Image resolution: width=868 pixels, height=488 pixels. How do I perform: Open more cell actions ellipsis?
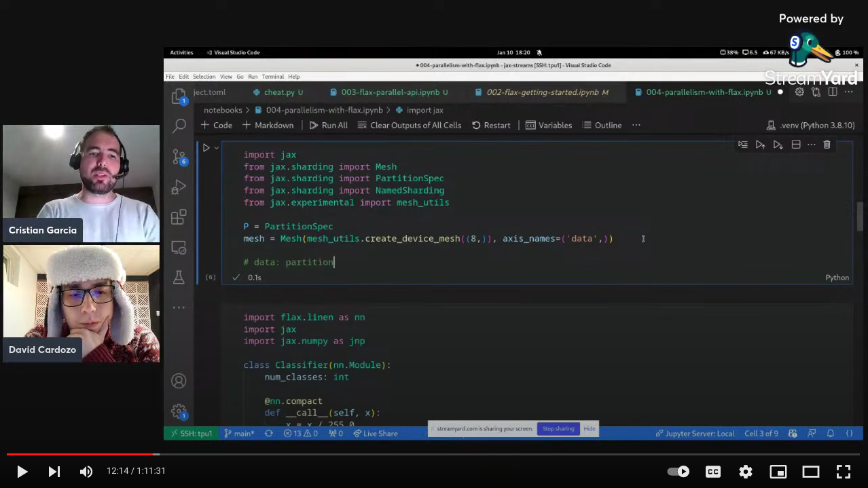pos(812,145)
